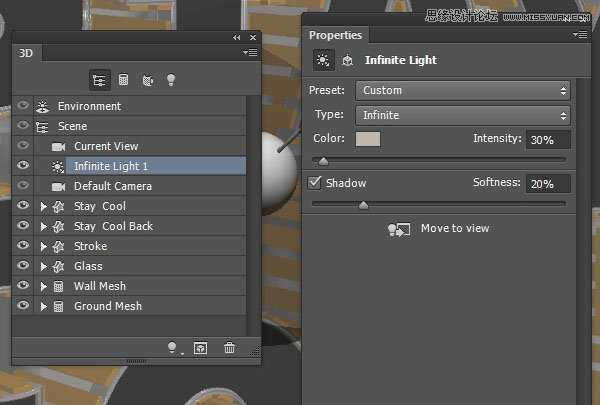This screenshot has width=600, height=405.
Task: Open the 3D panel flyout menu
Action: coord(250,52)
